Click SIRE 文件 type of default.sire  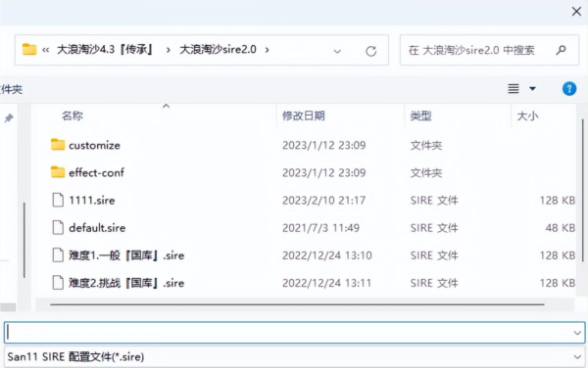tap(434, 228)
